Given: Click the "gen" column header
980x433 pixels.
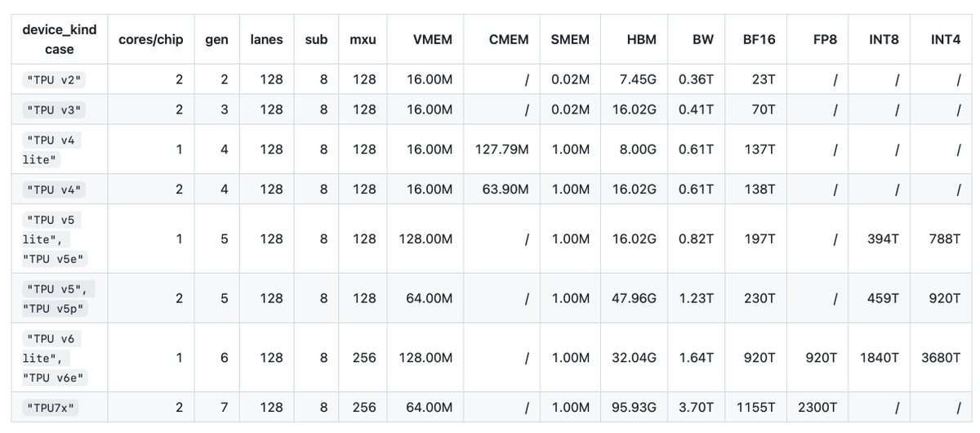Looking at the screenshot, I should click(216, 38).
